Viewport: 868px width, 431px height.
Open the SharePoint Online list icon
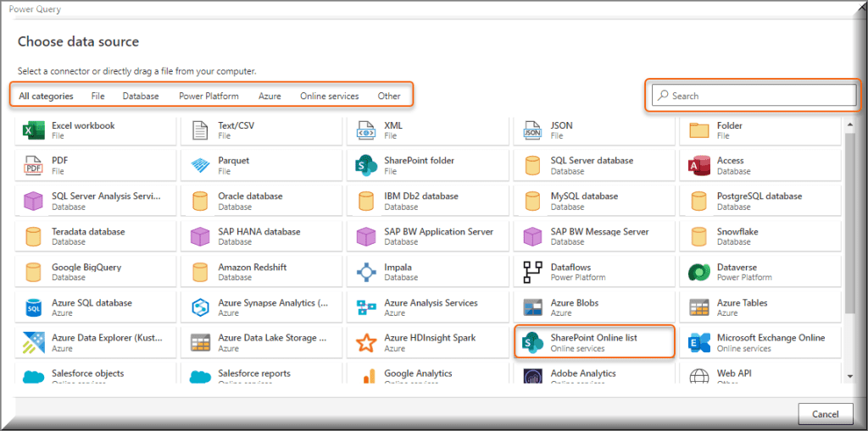point(532,343)
